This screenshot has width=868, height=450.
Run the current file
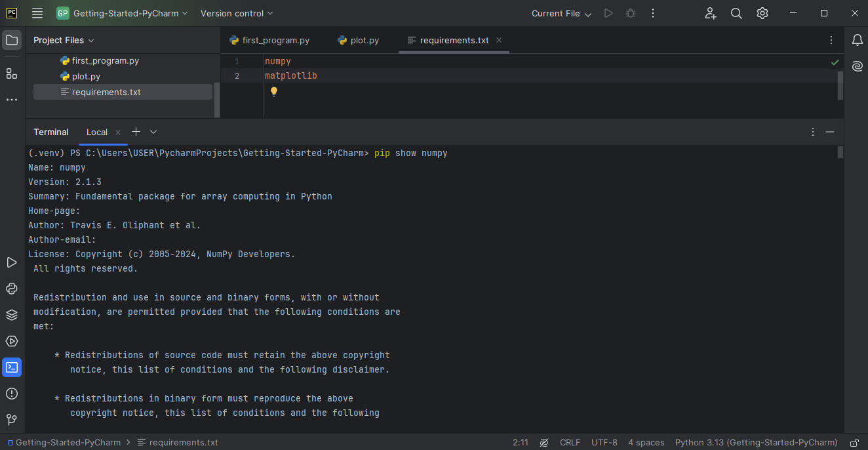(608, 13)
